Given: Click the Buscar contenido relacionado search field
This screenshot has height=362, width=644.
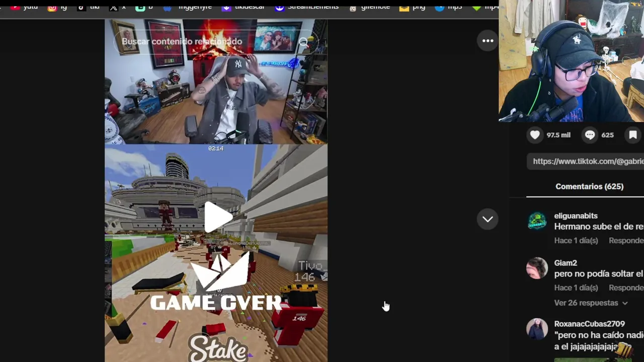Looking at the screenshot, I should coord(216,42).
